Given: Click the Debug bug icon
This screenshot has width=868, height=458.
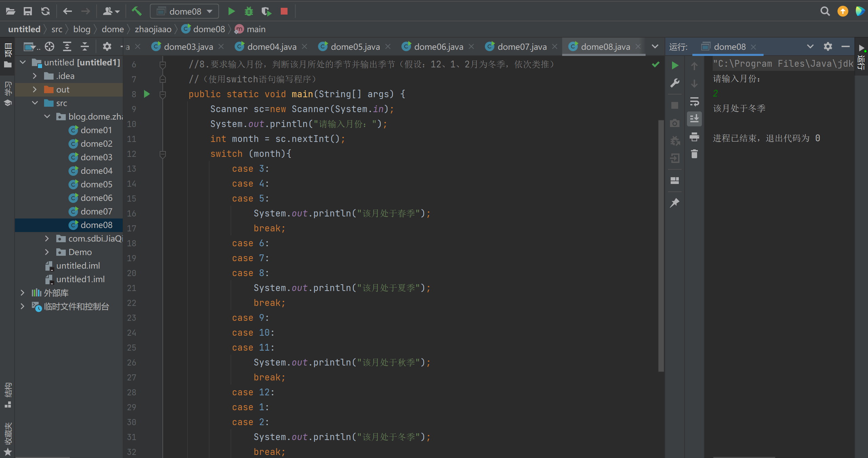Looking at the screenshot, I should click(x=249, y=12).
